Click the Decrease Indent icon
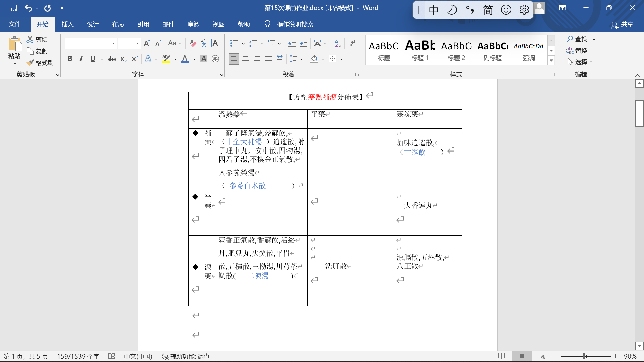 (x=292, y=43)
